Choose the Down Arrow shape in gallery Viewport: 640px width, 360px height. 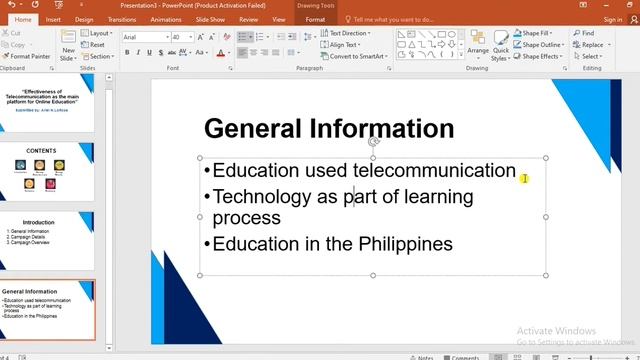451,44
